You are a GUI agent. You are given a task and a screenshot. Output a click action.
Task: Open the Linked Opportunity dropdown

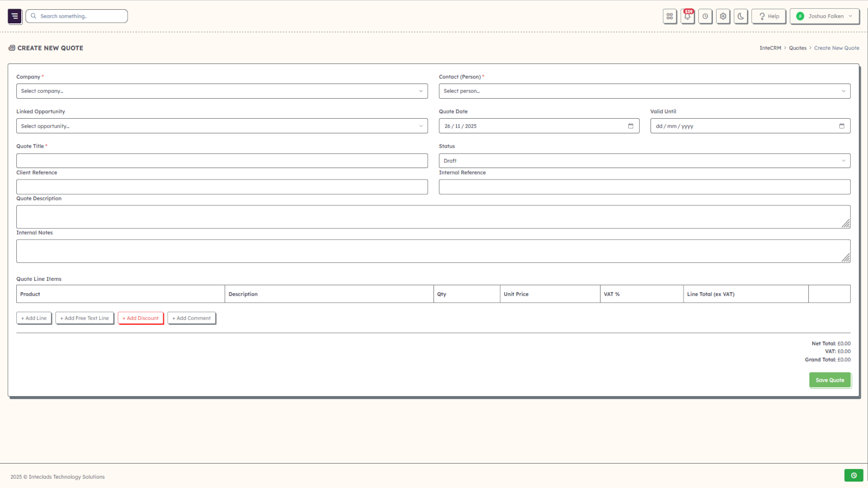pos(222,126)
